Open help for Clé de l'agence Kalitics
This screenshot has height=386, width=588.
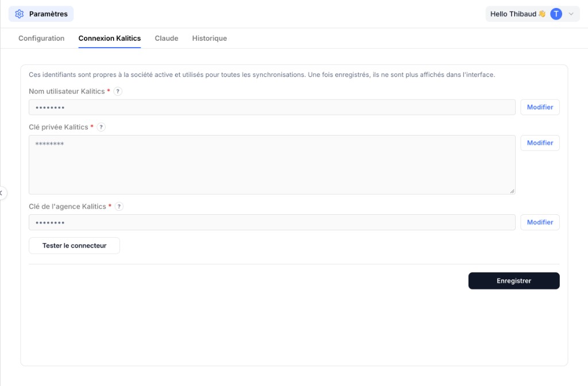click(119, 206)
